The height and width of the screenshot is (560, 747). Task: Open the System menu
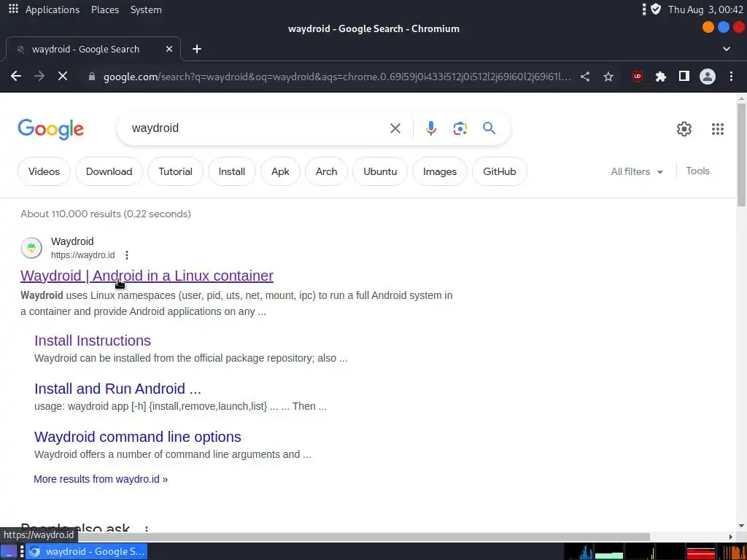[x=146, y=9]
